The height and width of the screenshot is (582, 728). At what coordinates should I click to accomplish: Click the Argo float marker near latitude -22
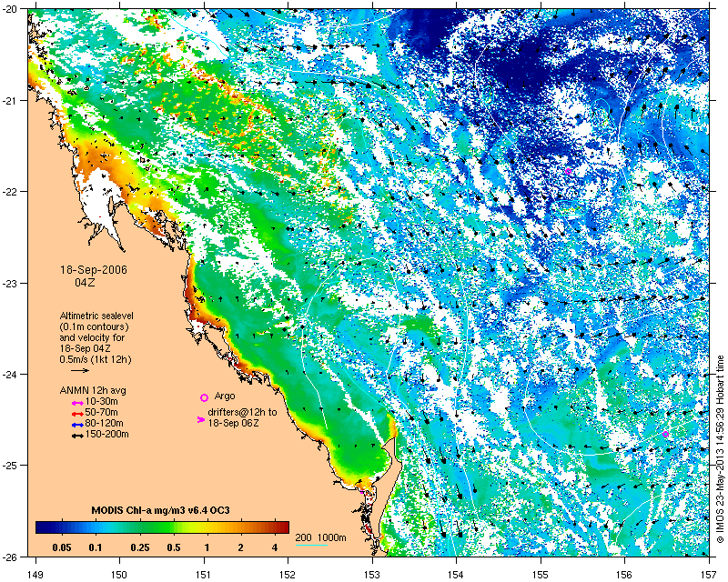click(x=568, y=171)
